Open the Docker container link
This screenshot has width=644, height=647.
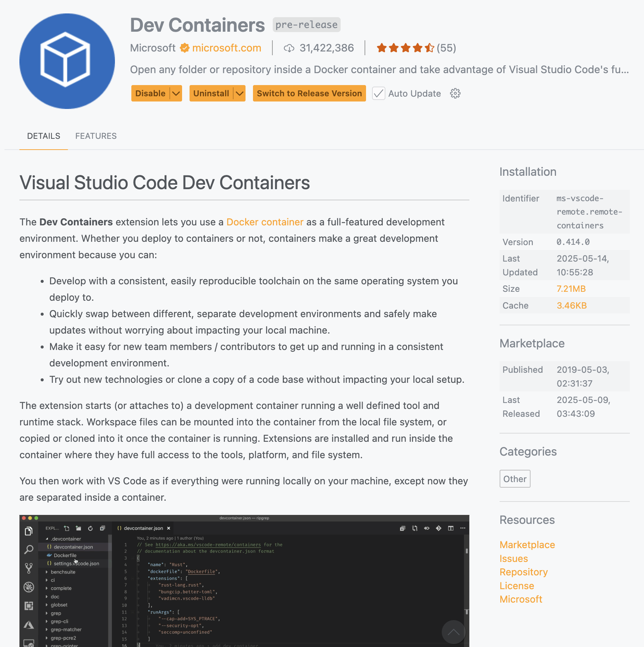265,222
